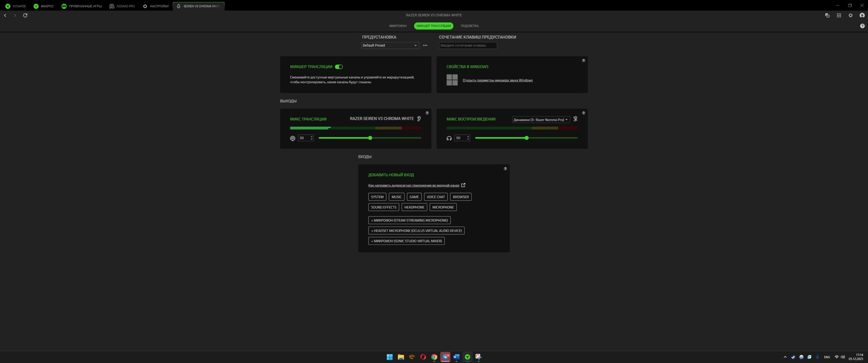
Task: Add the Steam Streaming Microphone input
Action: 409,220
